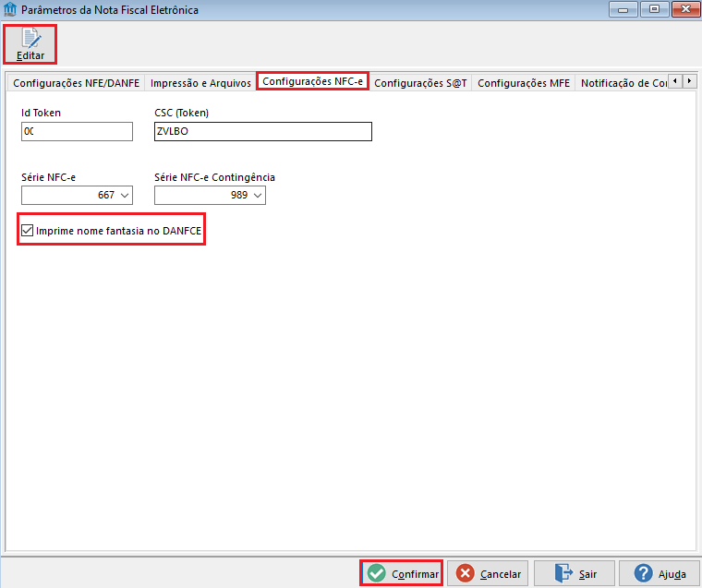Viewport: 702px width, 588px height.
Task: Click the Editar toolbar button
Action: click(30, 44)
